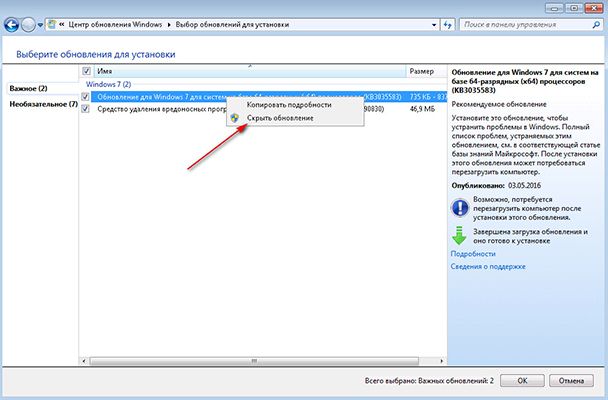This screenshot has height=400, width=608.
Task: Select the "Средство удаления вредоносных программ" row
Action: pyautogui.click(x=264, y=109)
